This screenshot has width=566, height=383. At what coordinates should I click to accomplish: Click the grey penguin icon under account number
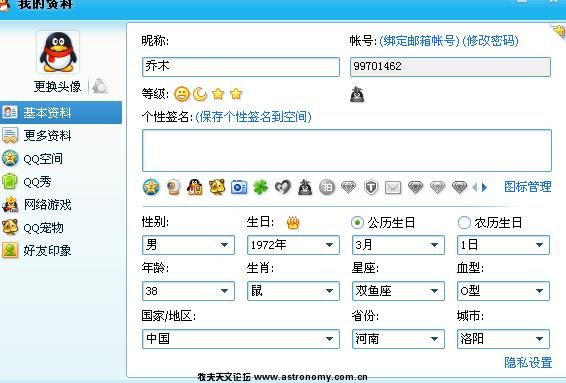(x=357, y=95)
